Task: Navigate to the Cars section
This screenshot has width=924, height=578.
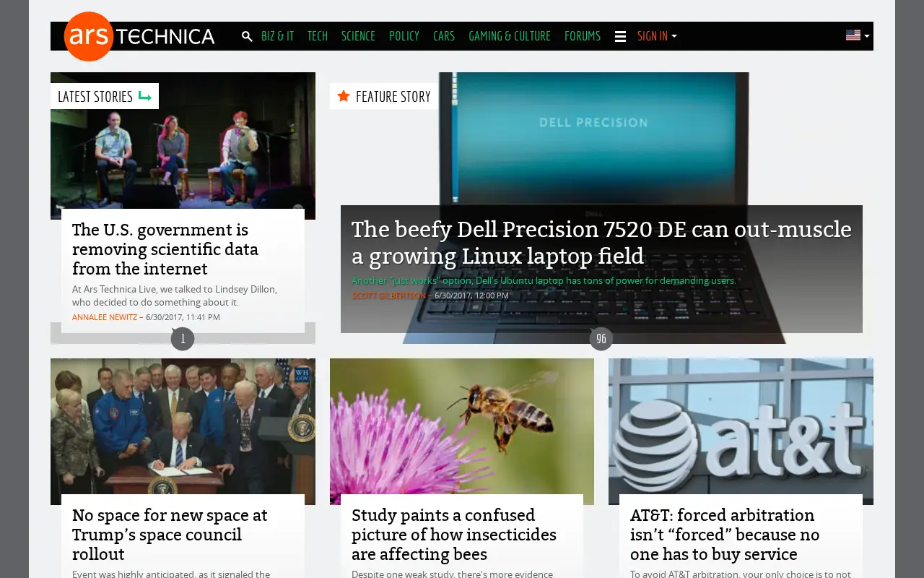Action: click(444, 36)
